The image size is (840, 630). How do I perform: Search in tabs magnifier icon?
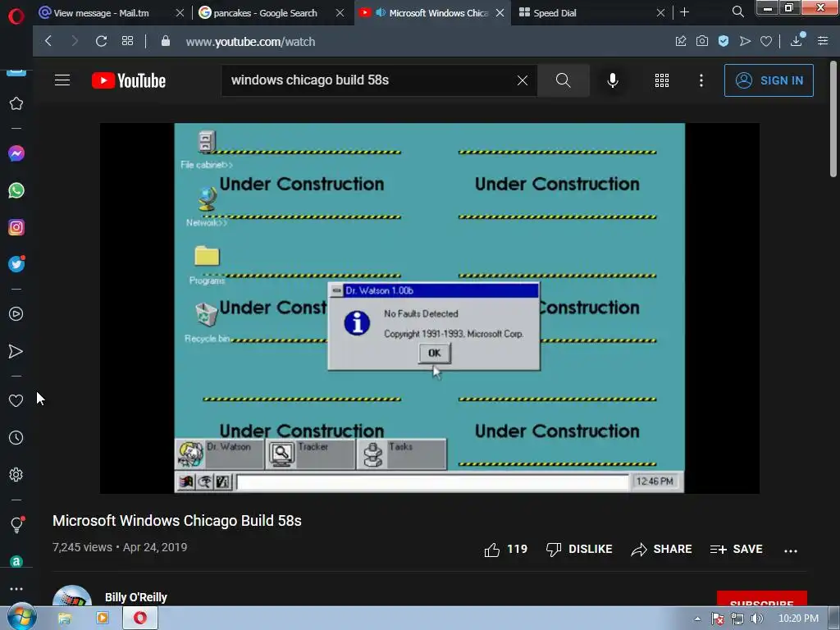[x=737, y=11]
